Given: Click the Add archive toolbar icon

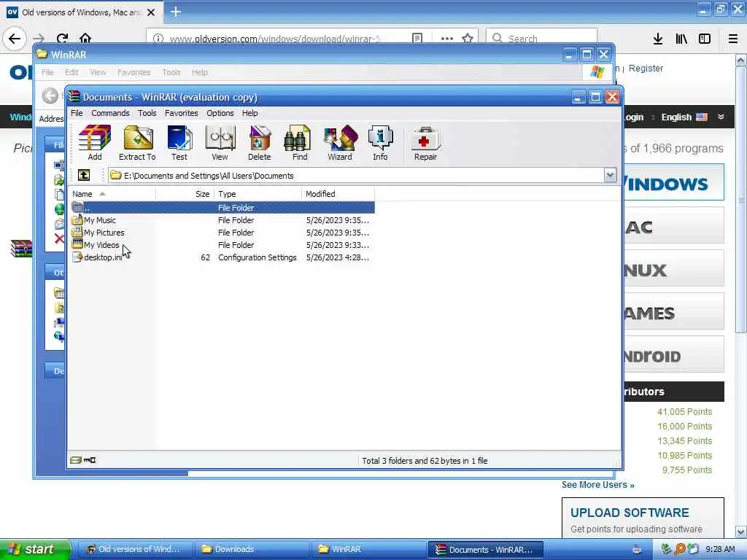Looking at the screenshot, I should click(94, 142).
